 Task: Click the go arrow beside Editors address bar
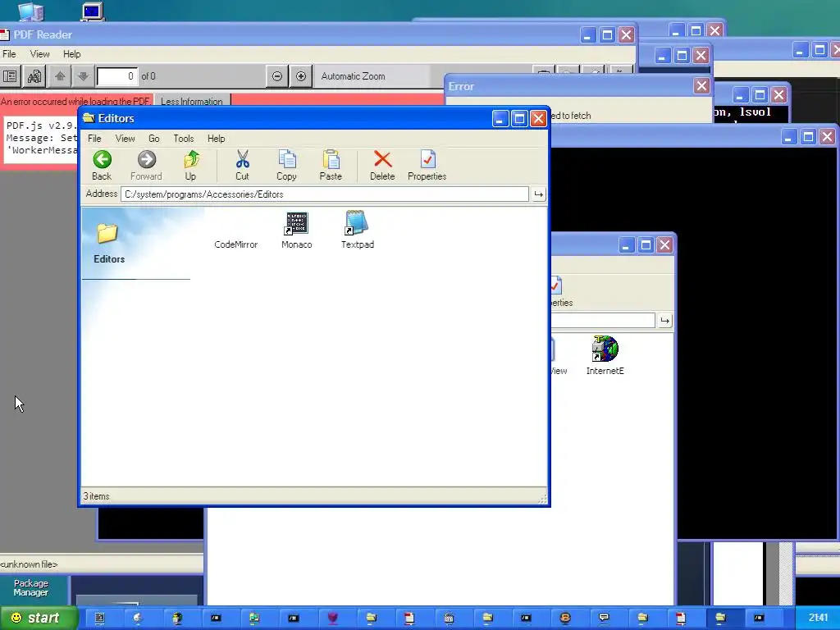pos(538,194)
